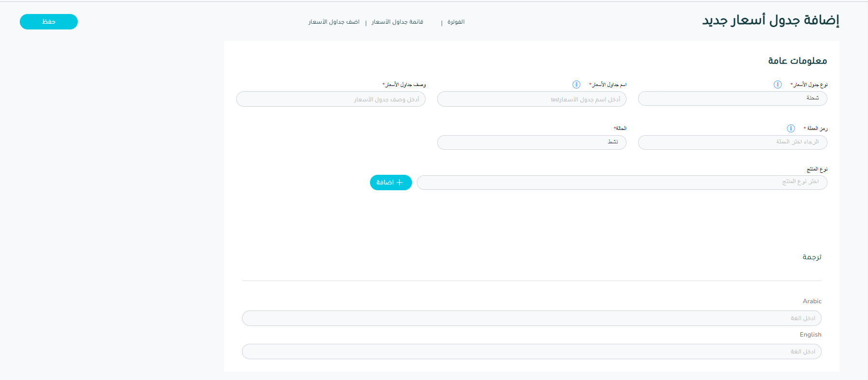Image resolution: width=868 pixels, height=380 pixels.
Task: Click the Arabic translation input field
Action: 531,318
